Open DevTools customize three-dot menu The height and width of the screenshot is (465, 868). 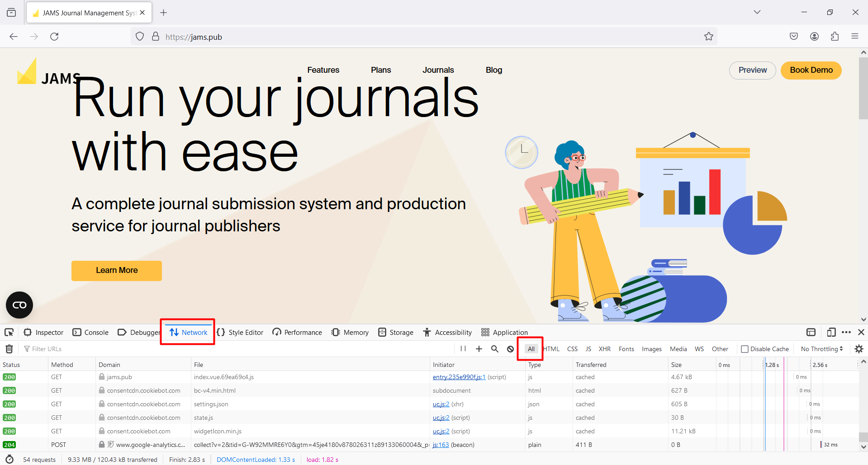(x=846, y=333)
